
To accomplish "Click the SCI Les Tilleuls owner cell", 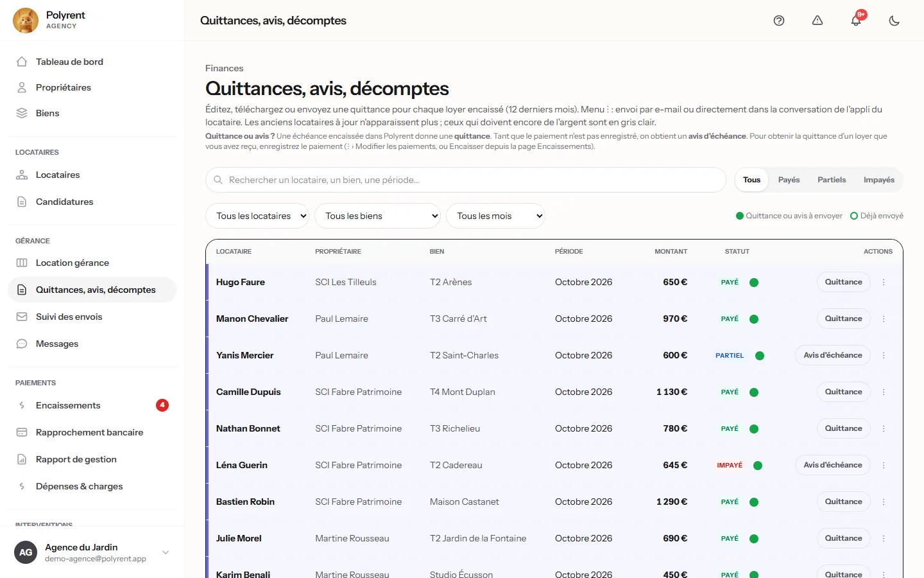I will pyautogui.click(x=346, y=282).
